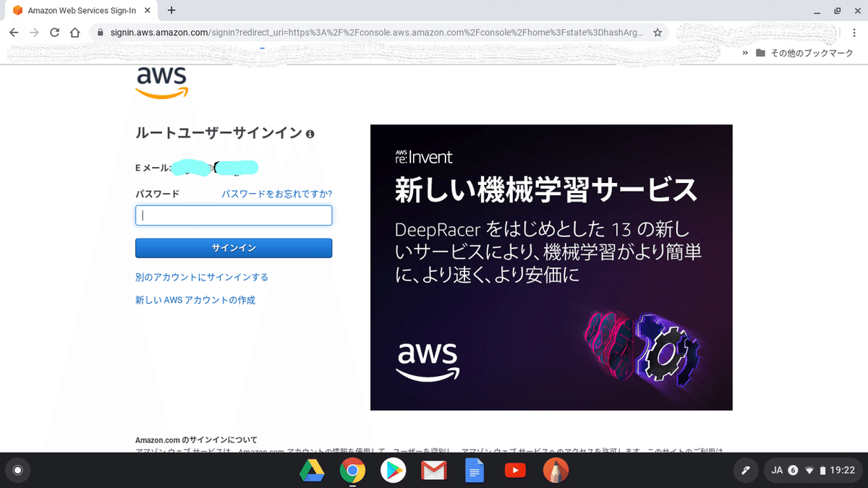Click the battery status icon
This screenshot has width=868, height=488.
coord(822,471)
